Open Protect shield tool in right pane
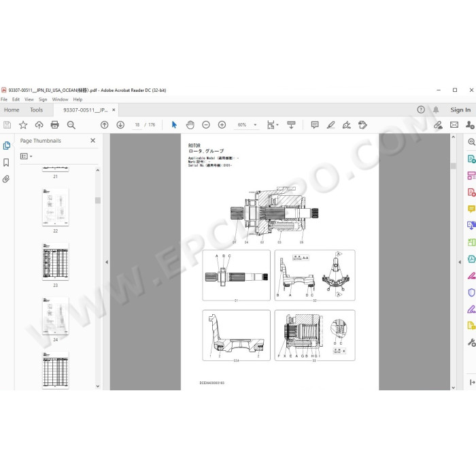This screenshot has height=476, width=476. pos(471,292)
